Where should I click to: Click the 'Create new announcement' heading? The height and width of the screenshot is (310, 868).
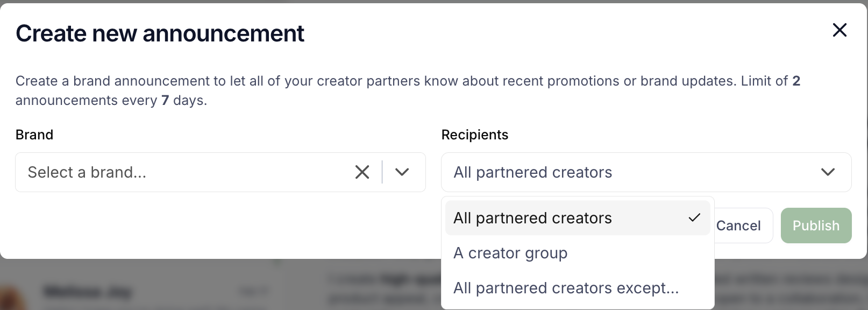160,33
